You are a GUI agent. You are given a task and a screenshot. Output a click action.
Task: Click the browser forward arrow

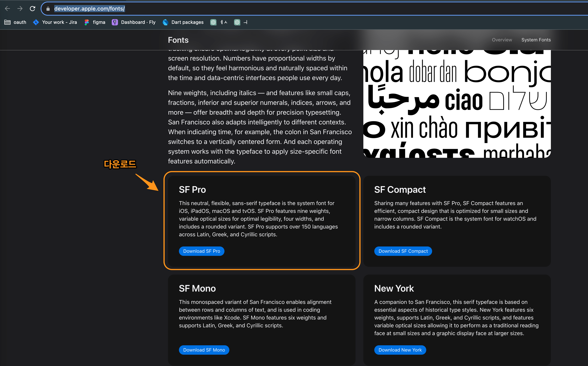(x=20, y=8)
